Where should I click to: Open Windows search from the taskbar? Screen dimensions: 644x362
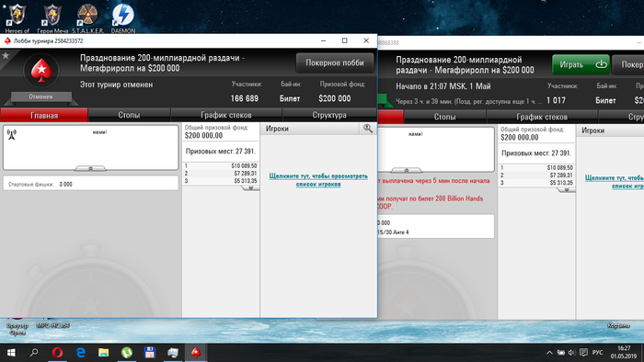34,352
